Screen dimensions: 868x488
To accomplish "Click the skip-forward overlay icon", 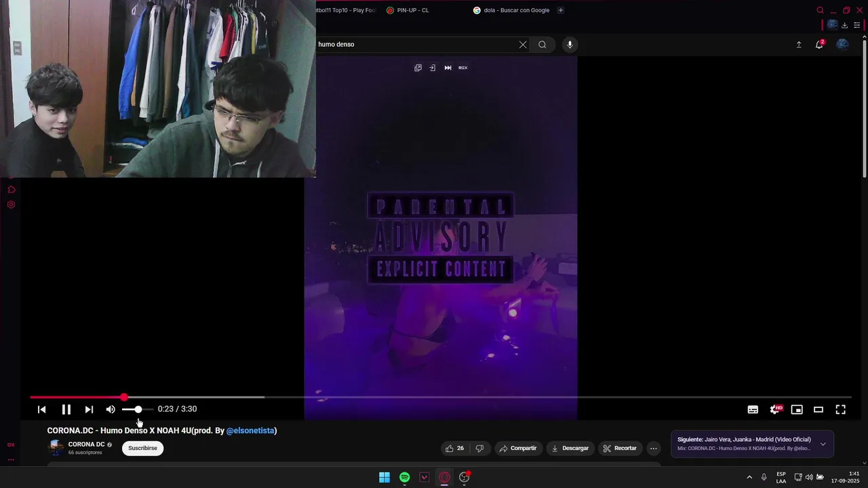I will 448,68.
